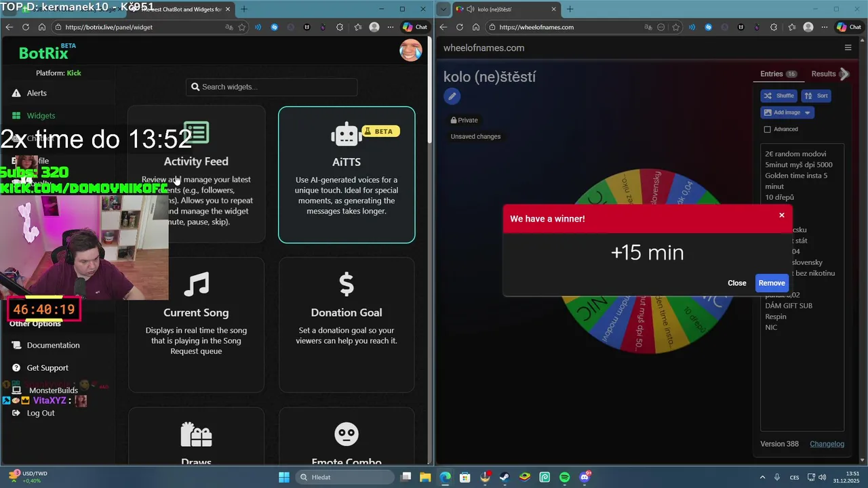Image resolution: width=868 pixels, height=488 pixels.
Task: Open the Windows Start menu
Action: pyautogui.click(x=283, y=477)
